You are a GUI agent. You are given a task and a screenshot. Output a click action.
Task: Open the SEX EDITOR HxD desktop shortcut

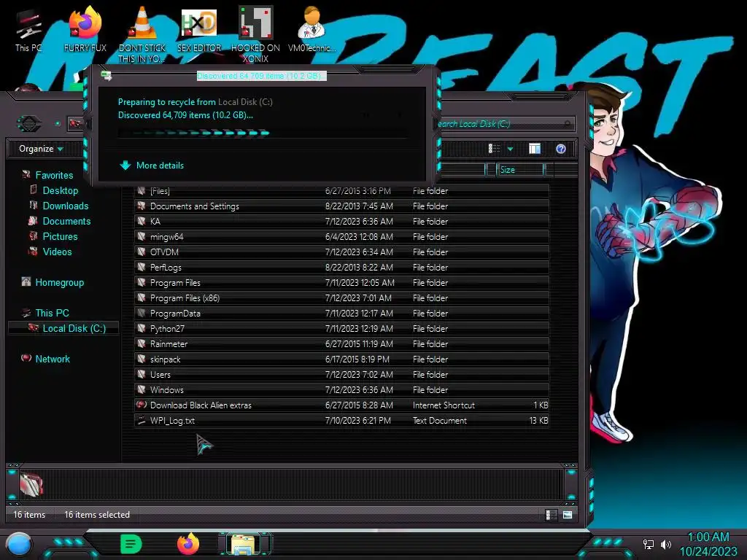(199, 29)
